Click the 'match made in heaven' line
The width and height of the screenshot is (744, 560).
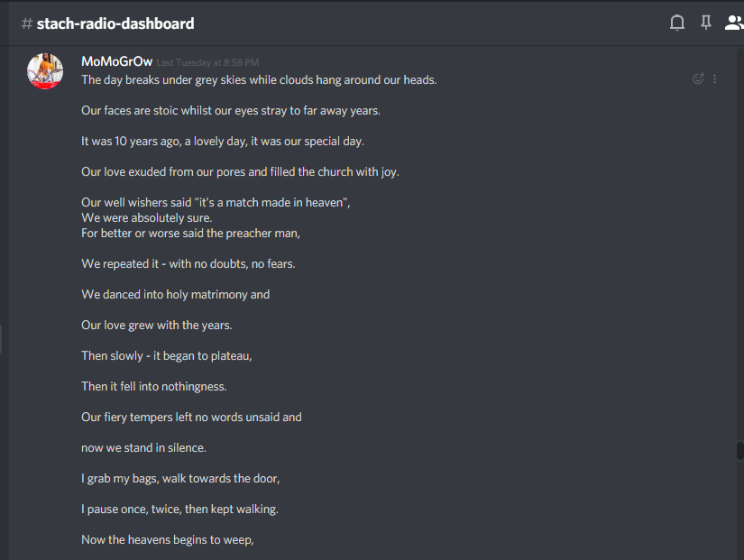click(216, 202)
